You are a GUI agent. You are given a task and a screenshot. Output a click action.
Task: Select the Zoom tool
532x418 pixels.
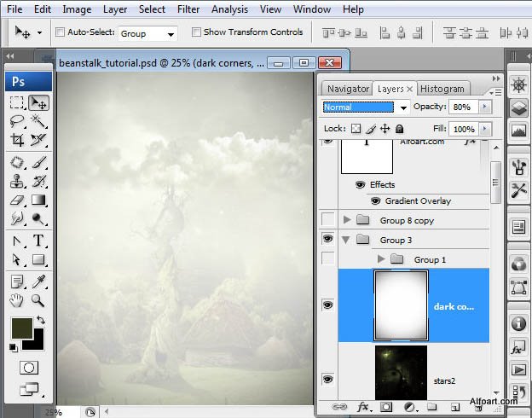click(38, 300)
